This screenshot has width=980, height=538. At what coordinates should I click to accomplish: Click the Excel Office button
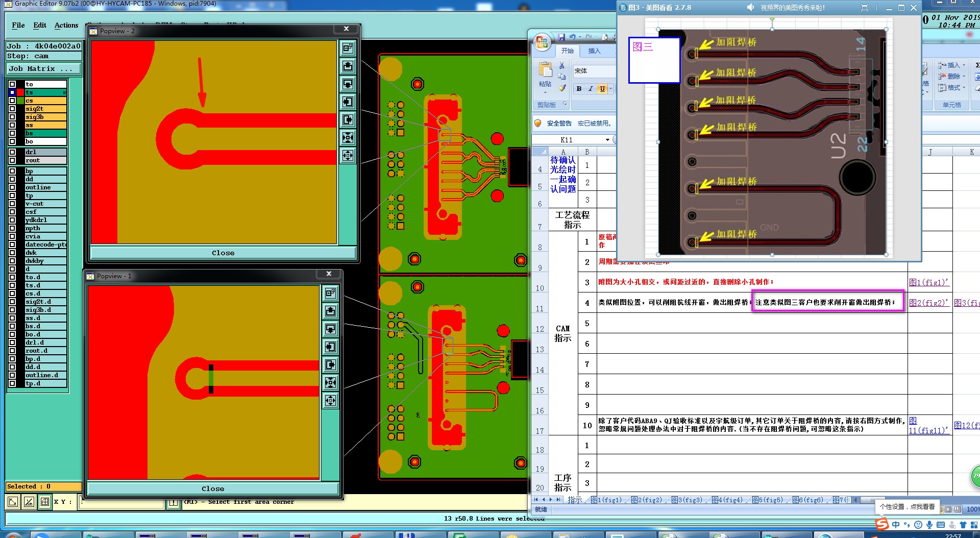click(x=542, y=41)
